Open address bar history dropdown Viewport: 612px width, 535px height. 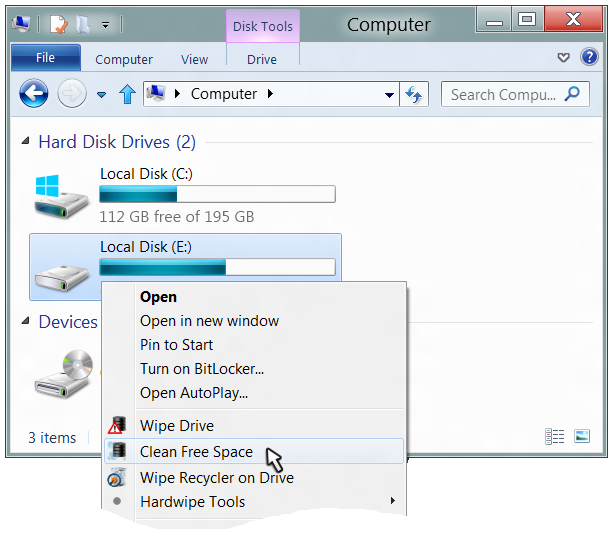point(390,95)
